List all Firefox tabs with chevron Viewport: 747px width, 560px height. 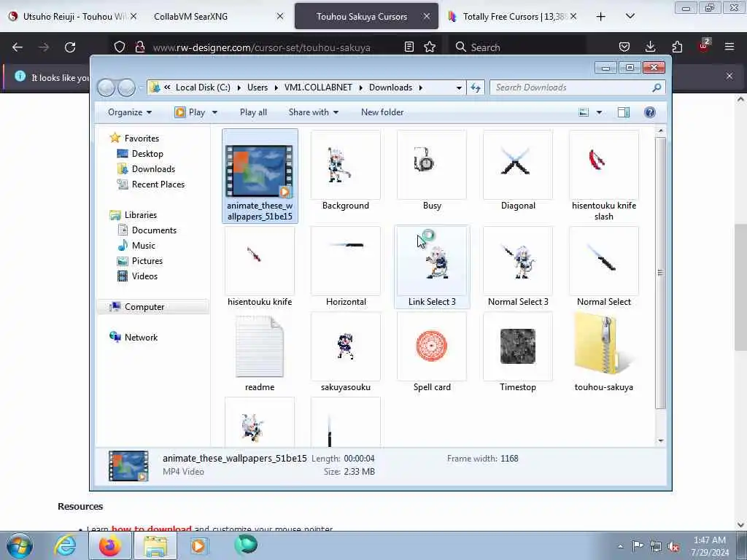pyautogui.click(x=630, y=16)
